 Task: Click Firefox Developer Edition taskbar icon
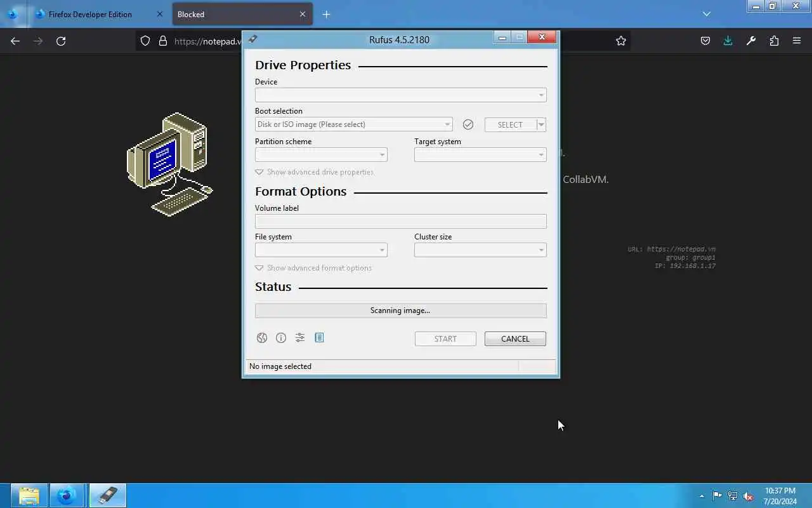(67, 495)
